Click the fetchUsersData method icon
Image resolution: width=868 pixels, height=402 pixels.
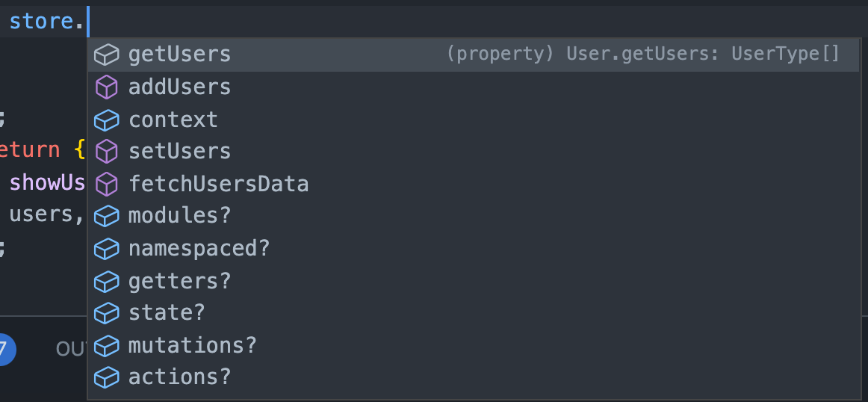coord(107,184)
